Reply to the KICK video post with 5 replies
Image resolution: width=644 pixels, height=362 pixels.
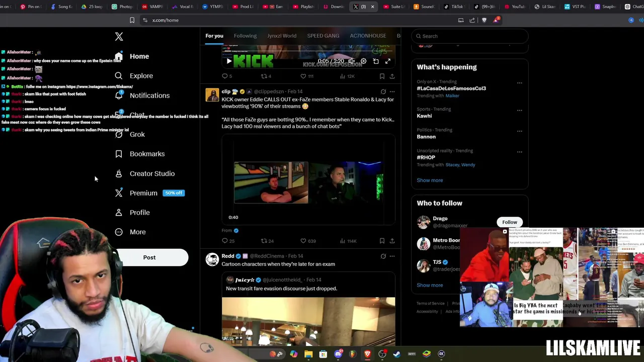(x=227, y=76)
